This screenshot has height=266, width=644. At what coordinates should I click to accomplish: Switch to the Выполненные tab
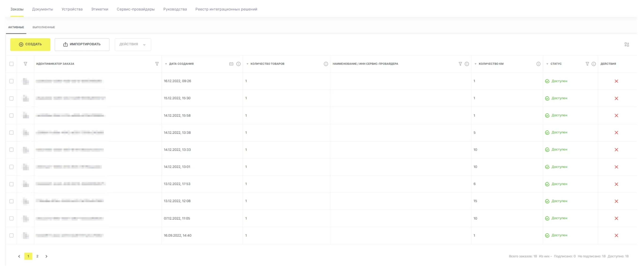(x=43, y=27)
